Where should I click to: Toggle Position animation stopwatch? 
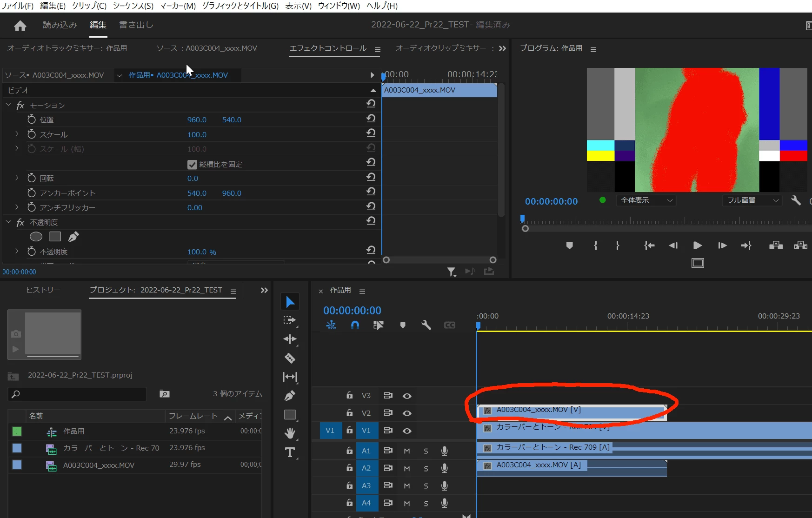[32, 120]
